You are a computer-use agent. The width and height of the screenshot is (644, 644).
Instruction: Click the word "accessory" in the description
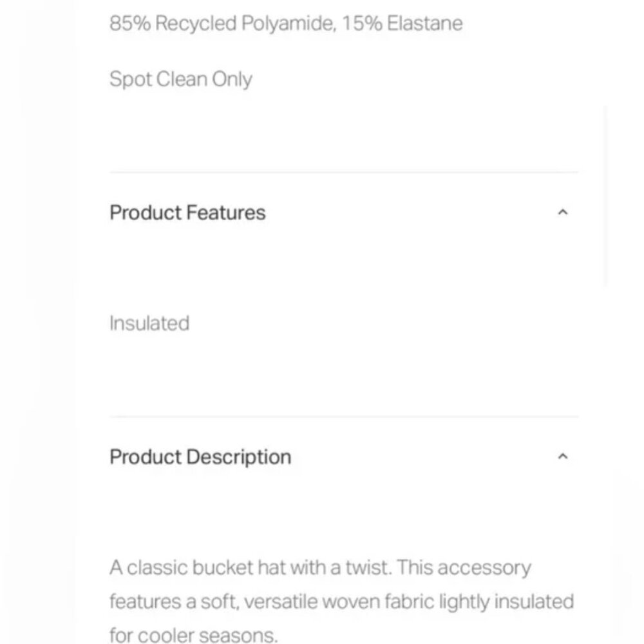coord(491,568)
